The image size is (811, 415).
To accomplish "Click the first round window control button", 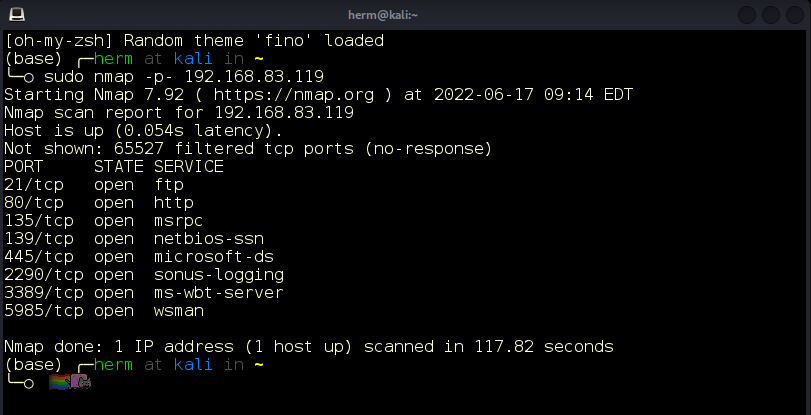I will tap(746, 15).
